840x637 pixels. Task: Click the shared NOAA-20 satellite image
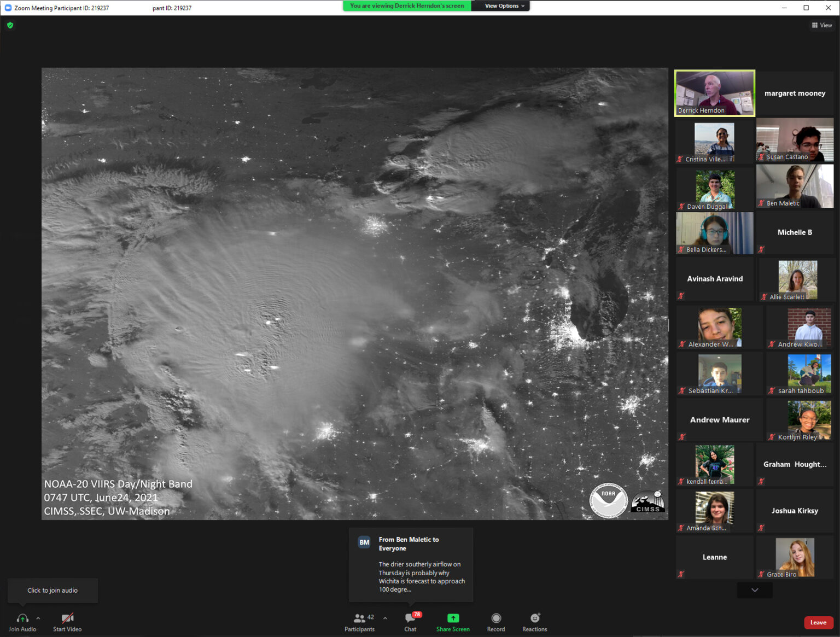pyautogui.click(x=354, y=294)
